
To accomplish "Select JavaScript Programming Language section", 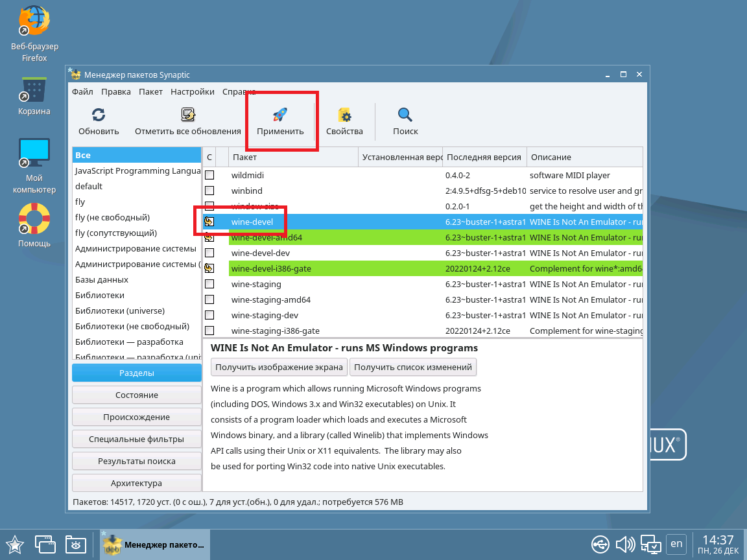I will pos(137,171).
